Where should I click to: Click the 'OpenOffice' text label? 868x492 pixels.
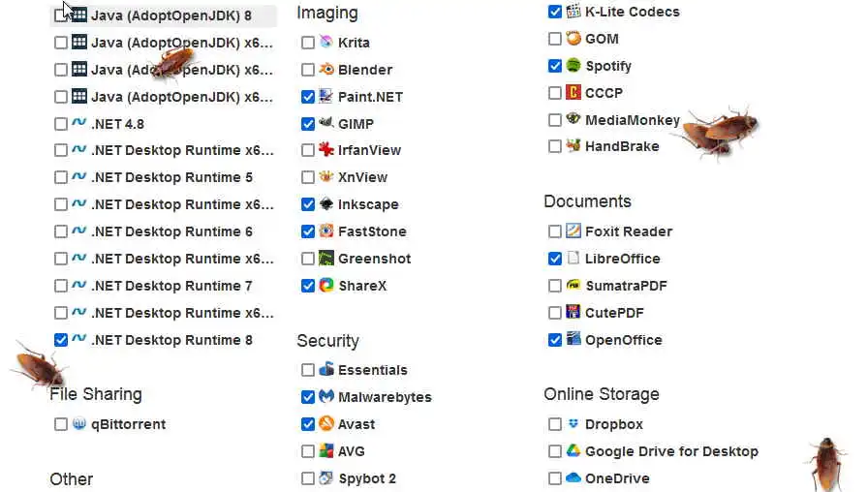pyautogui.click(x=623, y=340)
